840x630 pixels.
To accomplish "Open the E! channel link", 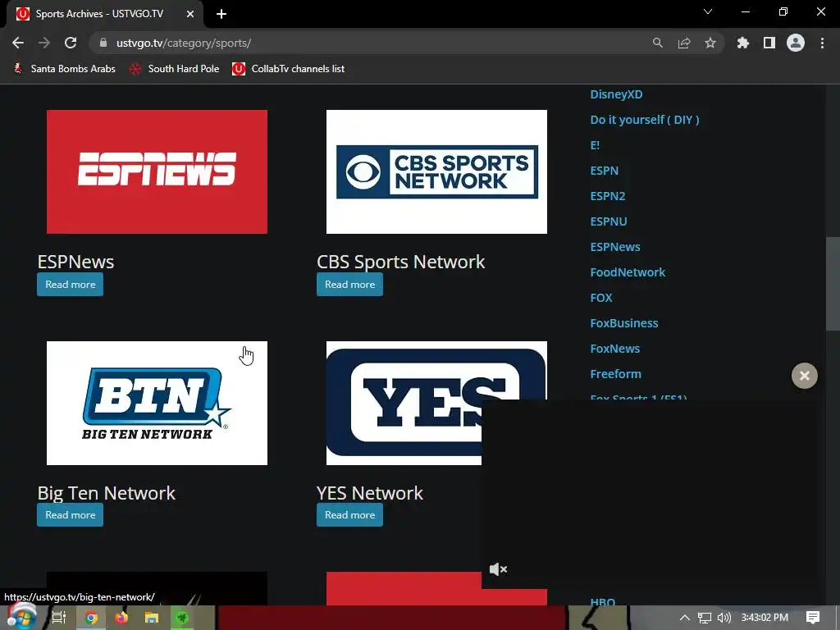I will coord(595,145).
